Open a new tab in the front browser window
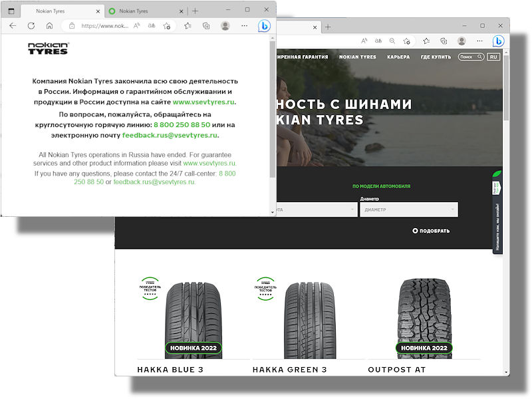The image size is (532, 399). [195, 11]
